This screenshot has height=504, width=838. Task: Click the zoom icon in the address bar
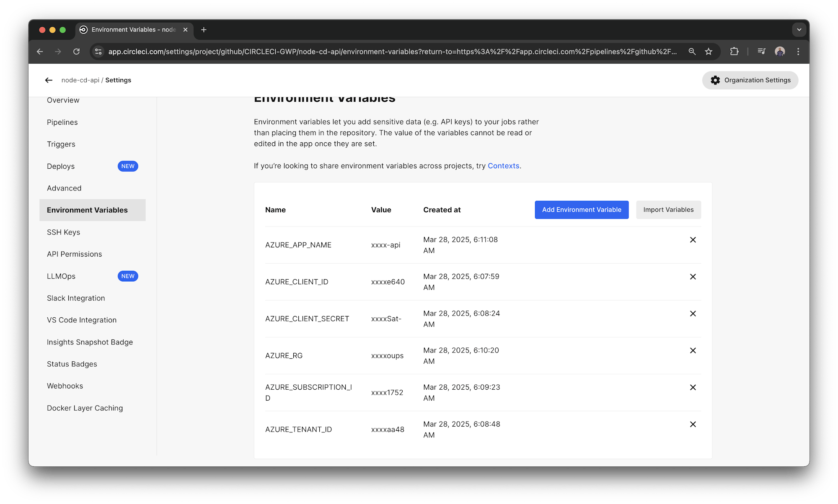(692, 51)
